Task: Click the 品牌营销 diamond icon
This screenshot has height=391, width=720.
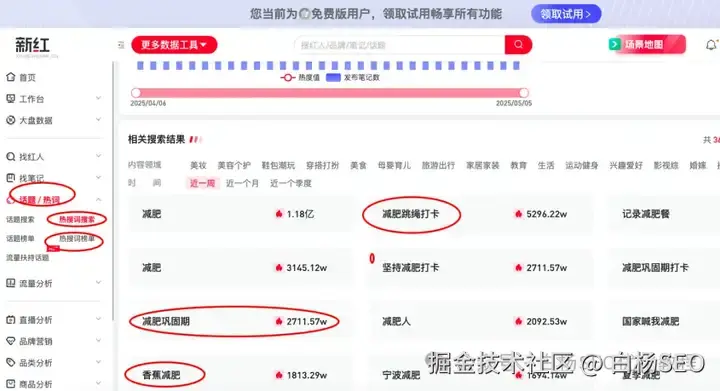Action: coord(11,341)
